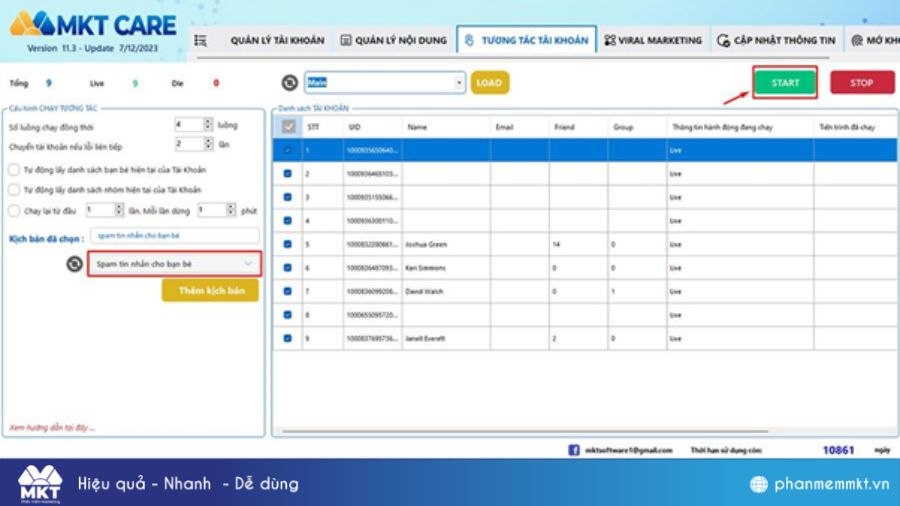
Task: Click the Facebook icon in status bar
Action: click(573, 450)
